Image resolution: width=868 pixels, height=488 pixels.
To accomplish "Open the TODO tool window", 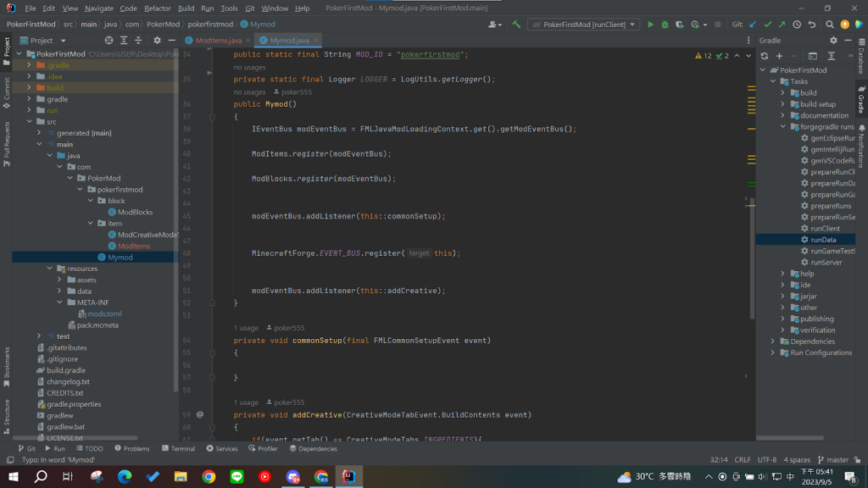I will pyautogui.click(x=90, y=449).
